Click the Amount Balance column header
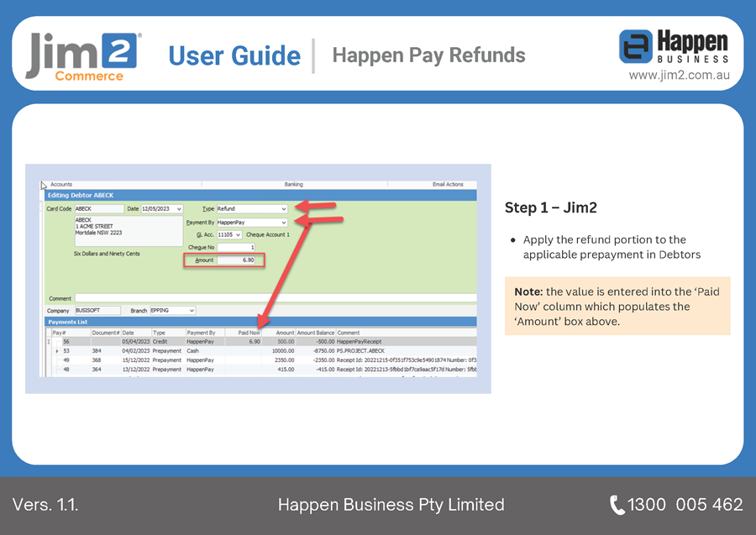The width and height of the screenshot is (756, 535). click(x=315, y=333)
